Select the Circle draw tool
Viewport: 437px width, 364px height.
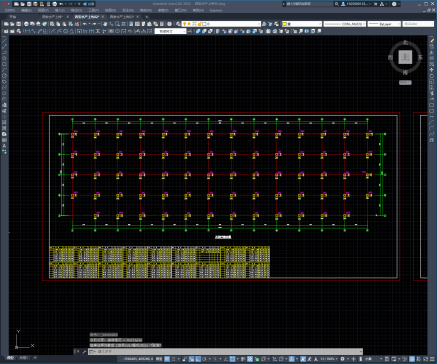(4, 76)
